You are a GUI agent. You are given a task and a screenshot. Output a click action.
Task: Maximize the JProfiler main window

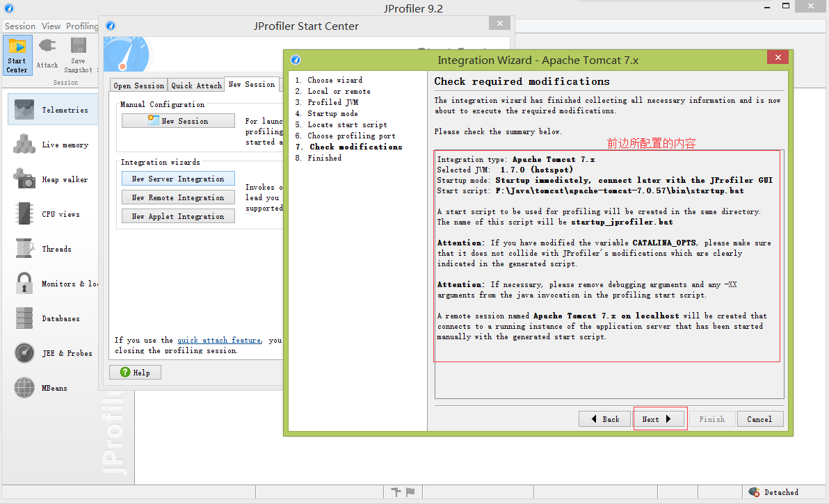click(x=786, y=6)
